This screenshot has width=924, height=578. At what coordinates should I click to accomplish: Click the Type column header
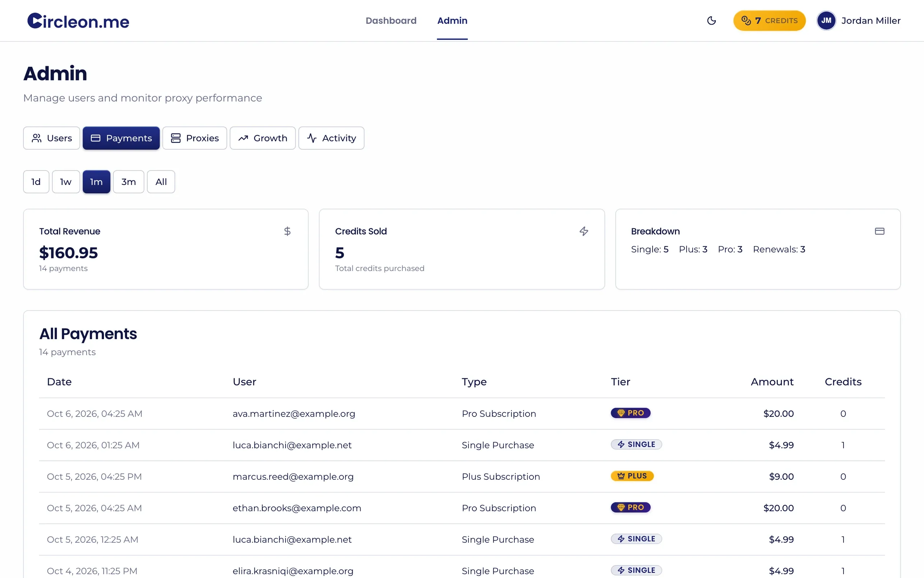[x=474, y=382]
